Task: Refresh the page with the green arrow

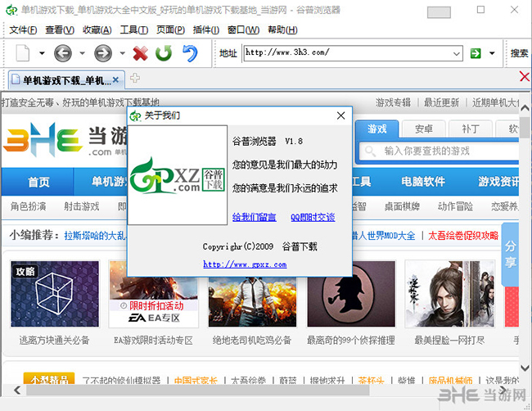Action: 164,53
